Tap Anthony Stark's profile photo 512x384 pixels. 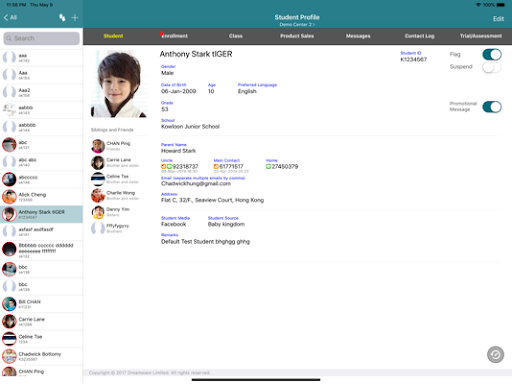[x=119, y=84]
